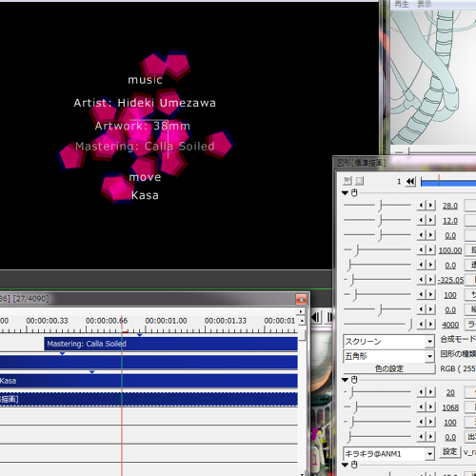Click the jump-to-start double arrow button in settings dialog
Image resolution: width=476 pixels, height=476 pixels.
coord(410,182)
